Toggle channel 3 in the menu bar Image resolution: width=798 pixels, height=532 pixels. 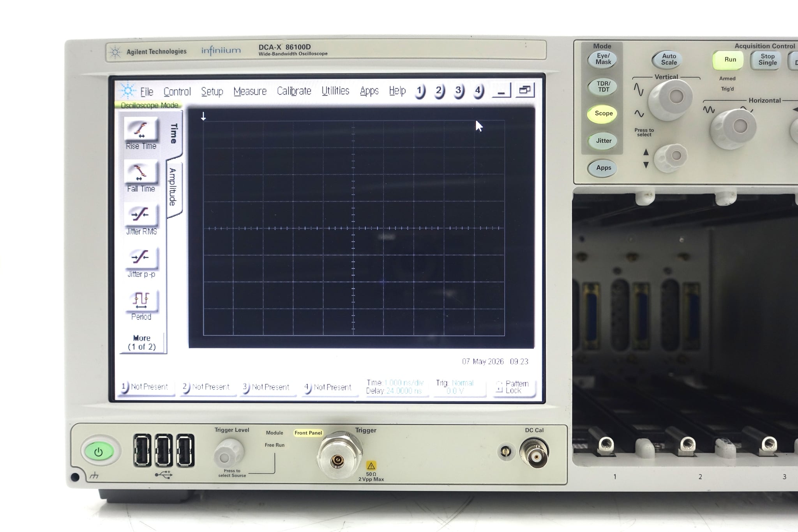[459, 91]
